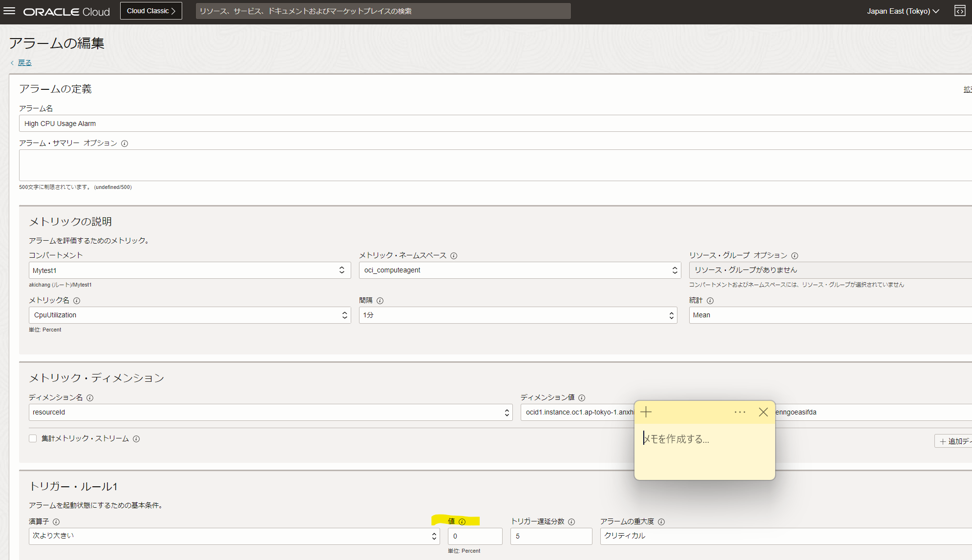Enable 集計メトリック・ストリーム checkbox
Viewport: 972px width, 560px height.
click(33, 438)
